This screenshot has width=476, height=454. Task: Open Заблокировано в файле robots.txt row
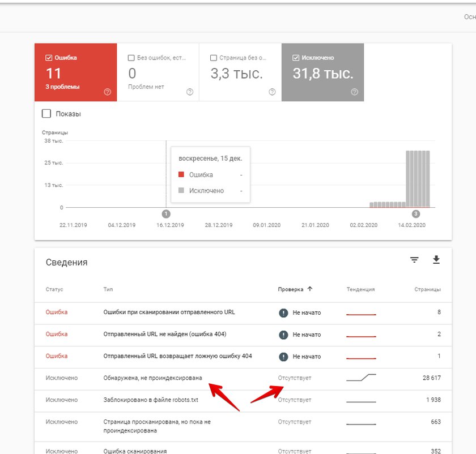243,401
